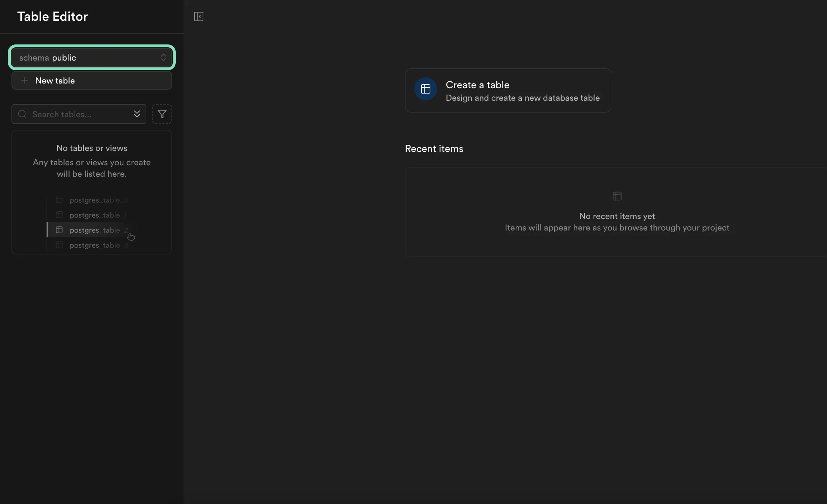The width and height of the screenshot is (827, 504).
Task: Select postgres_table_0 in the list
Action: (x=99, y=200)
